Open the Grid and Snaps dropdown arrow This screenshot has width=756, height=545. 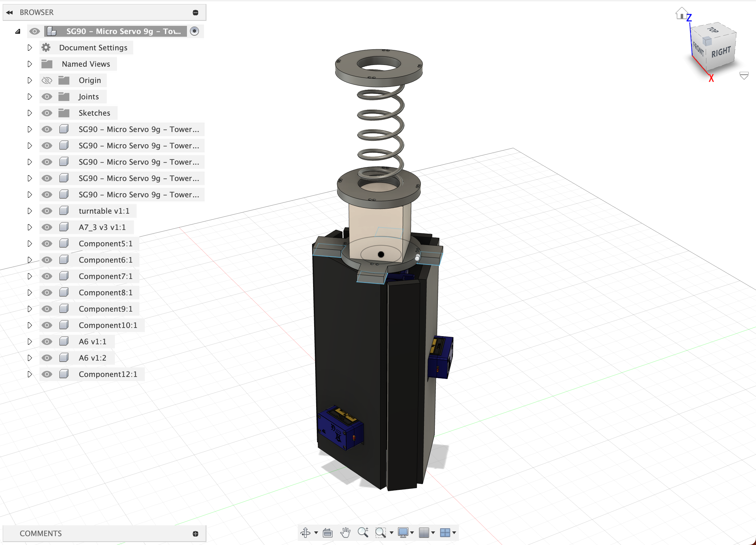433,533
